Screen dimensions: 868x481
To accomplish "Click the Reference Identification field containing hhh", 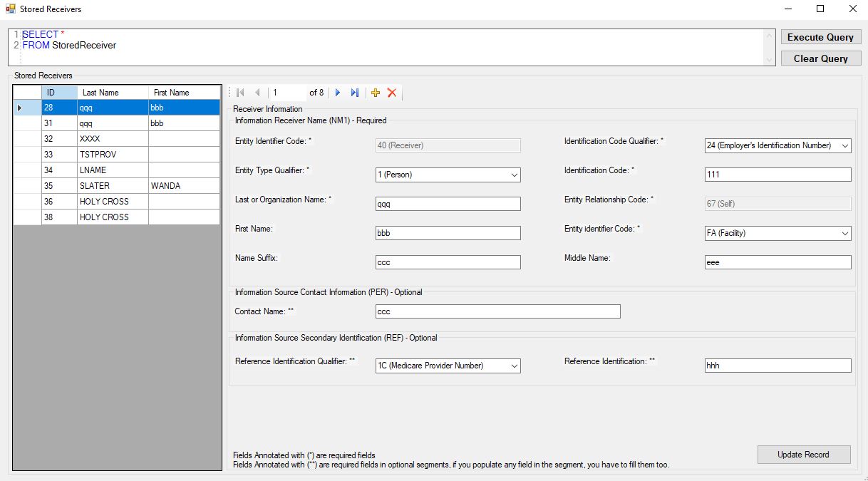I will click(x=777, y=366).
